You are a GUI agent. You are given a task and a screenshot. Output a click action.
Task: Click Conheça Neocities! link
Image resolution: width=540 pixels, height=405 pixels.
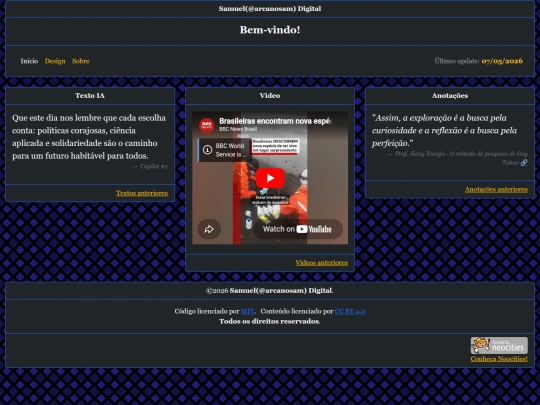[499, 359]
